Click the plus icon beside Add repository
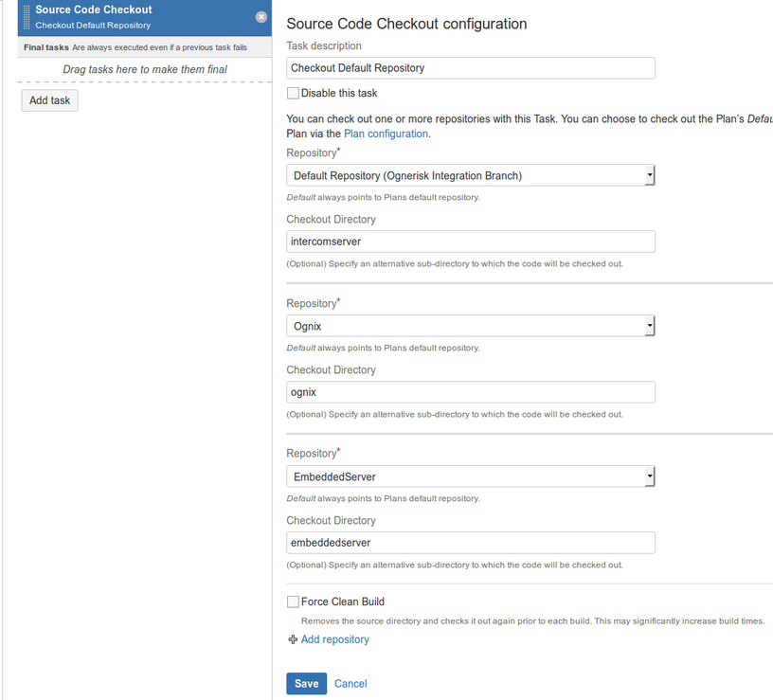The width and height of the screenshot is (773, 700). [293, 639]
